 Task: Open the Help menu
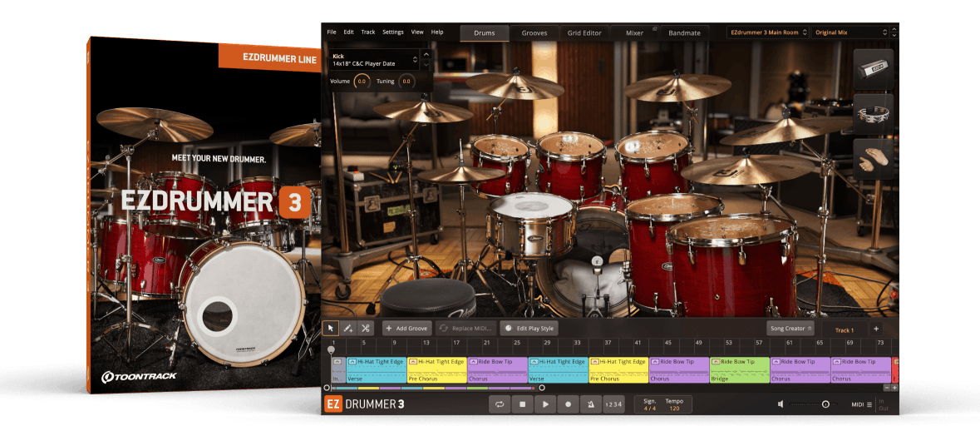coord(437,32)
